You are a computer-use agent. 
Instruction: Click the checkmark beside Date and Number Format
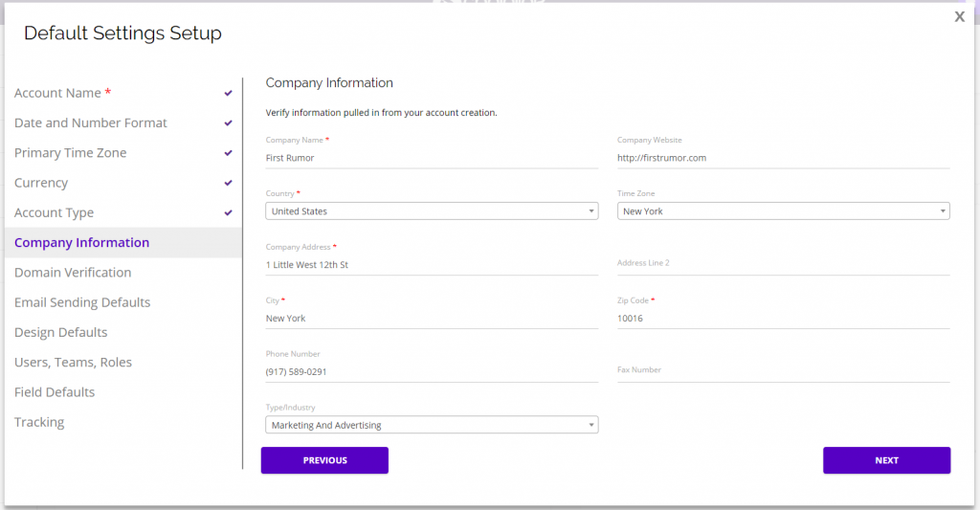point(228,123)
